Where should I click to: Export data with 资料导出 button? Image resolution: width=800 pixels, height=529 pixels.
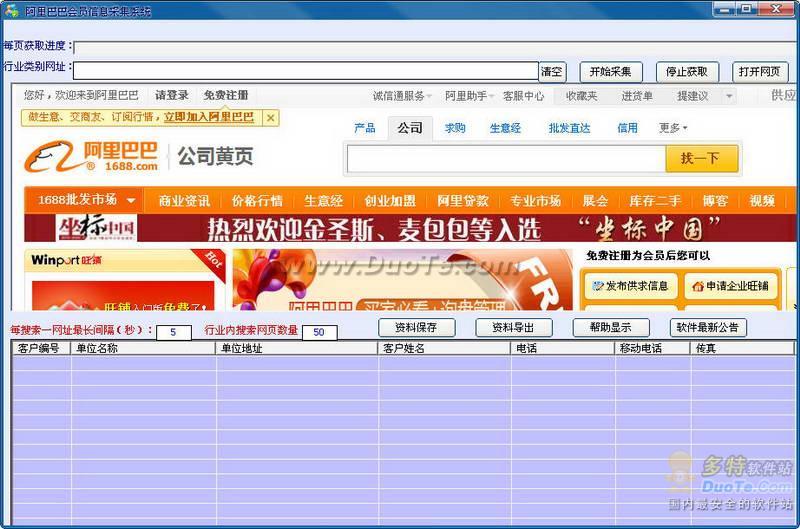point(513,328)
